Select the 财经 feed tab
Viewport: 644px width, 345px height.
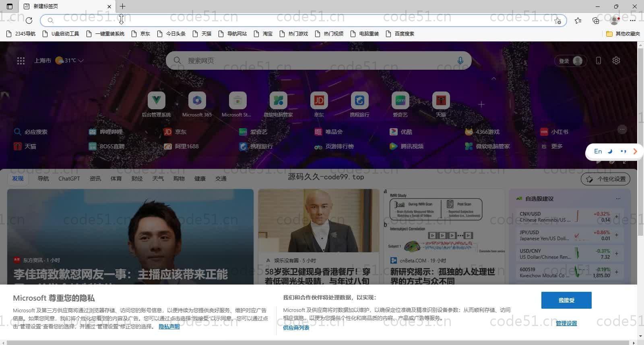click(137, 179)
